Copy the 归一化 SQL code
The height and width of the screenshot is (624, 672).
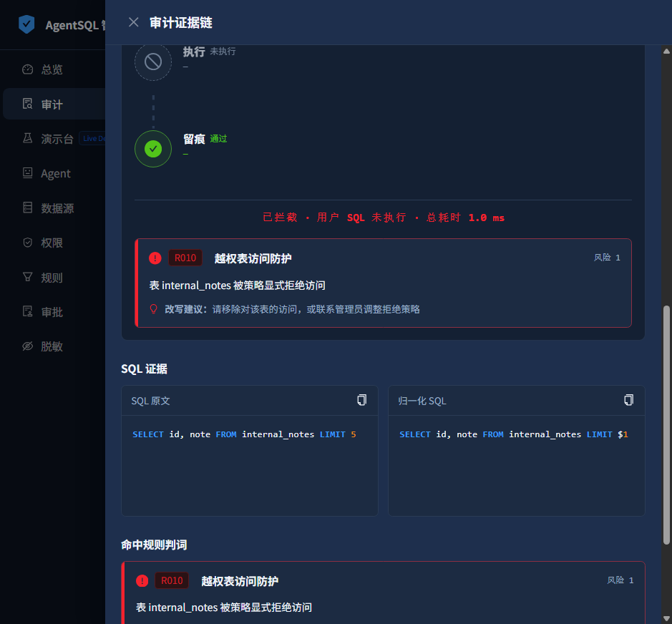(628, 400)
